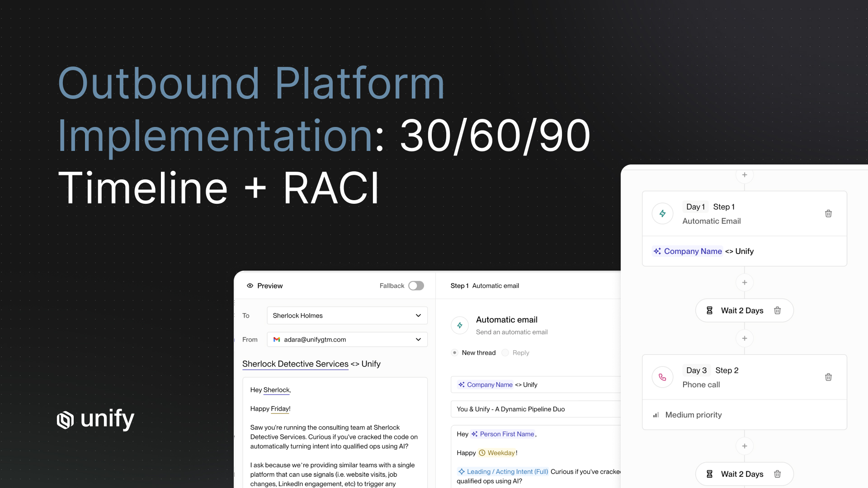Viewport: 868px width, 488px height.
Task: Open the To recipient dropdown
Action: (347, 315)
